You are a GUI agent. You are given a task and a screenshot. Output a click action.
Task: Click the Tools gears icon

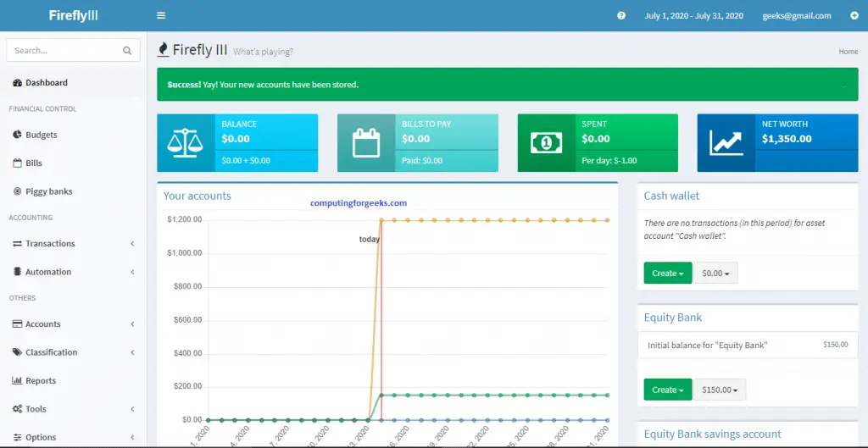coord(17,409)
